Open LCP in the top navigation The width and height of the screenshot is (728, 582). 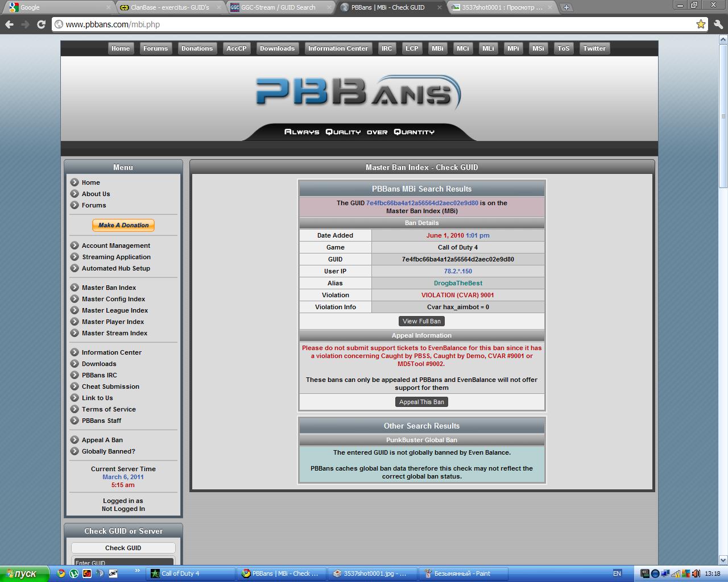[412, 49]
